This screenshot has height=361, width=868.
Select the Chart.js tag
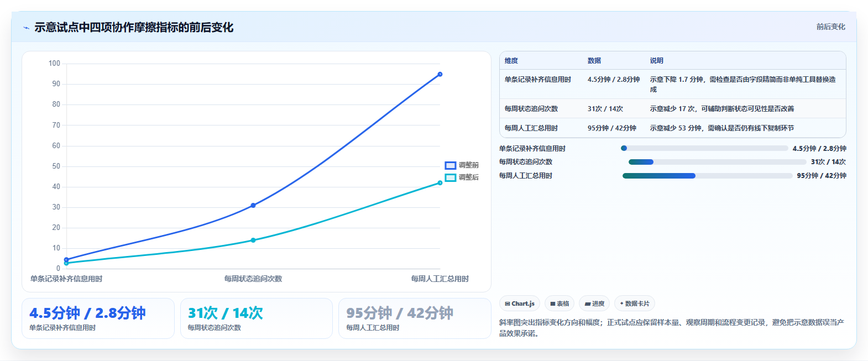tap(520, 304)
